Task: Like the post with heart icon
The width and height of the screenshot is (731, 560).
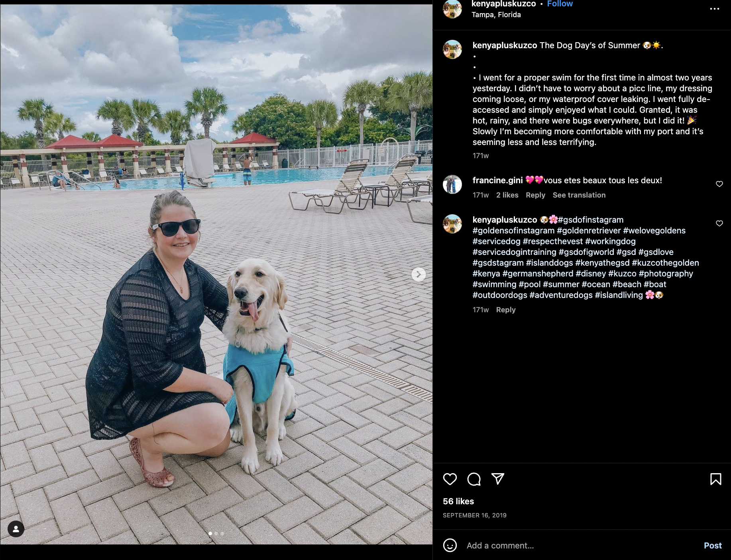Action: 450,479
